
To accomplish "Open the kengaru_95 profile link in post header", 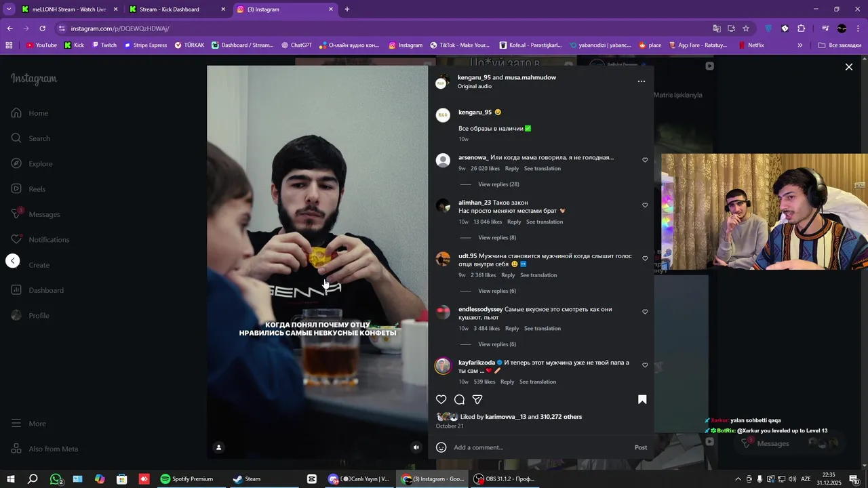I will [x=474, y=77].
